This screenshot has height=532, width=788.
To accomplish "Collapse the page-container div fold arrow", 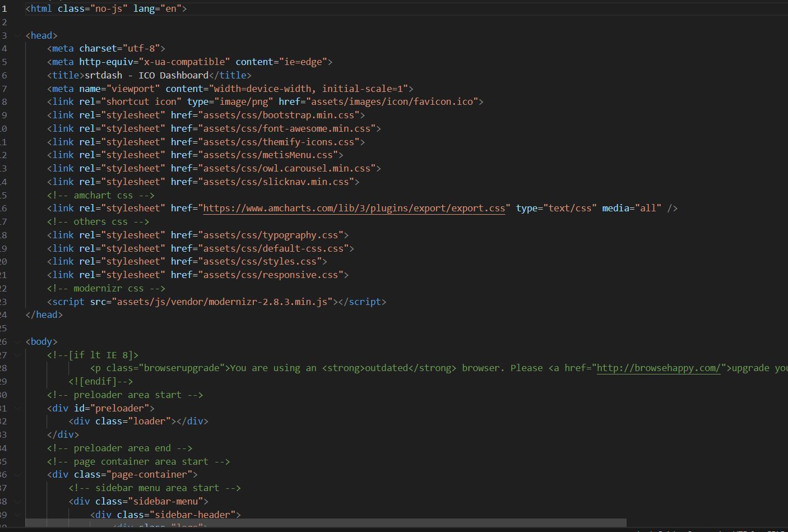I will [x=18, y=474].
